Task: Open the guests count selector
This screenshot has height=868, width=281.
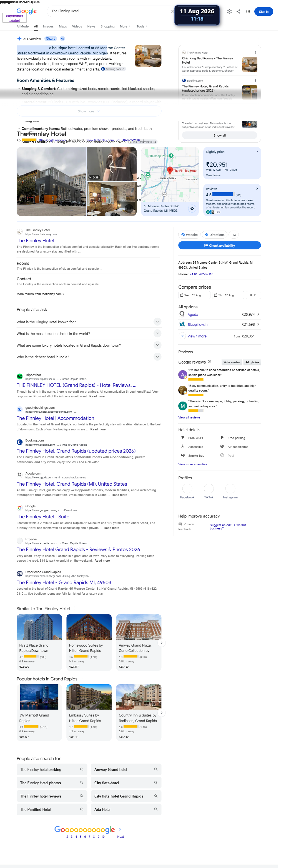Action: click(253, 295)
